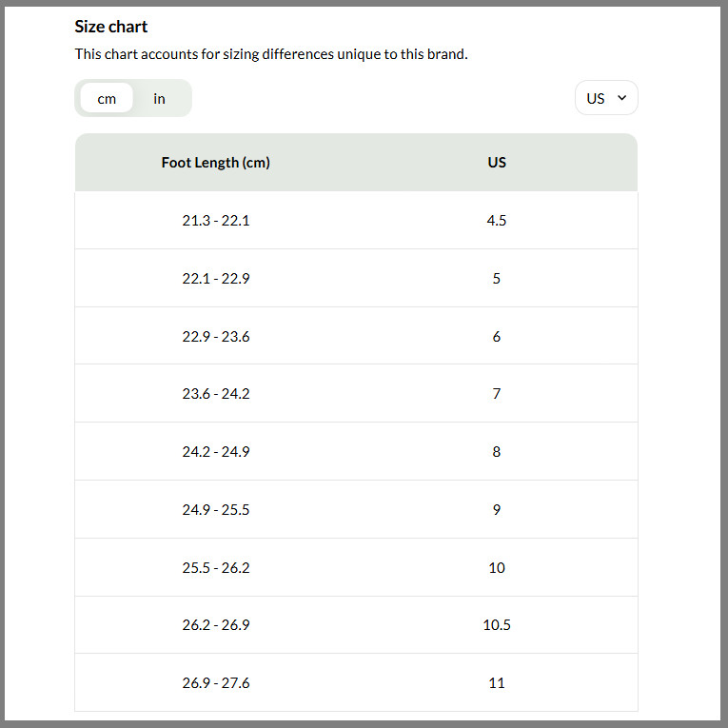Click the US column header in table
The width and height of the screenshot is (728, 728).
click(x=497, y=163)
